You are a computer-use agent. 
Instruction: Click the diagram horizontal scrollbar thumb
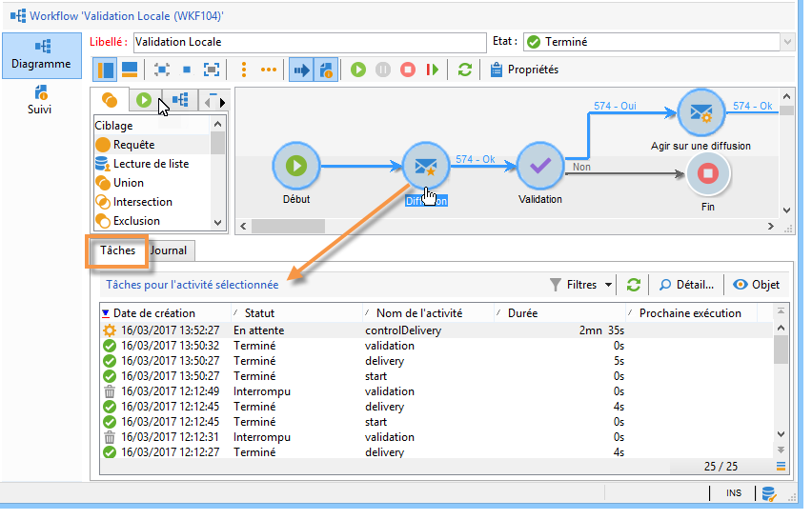[288, 226]
